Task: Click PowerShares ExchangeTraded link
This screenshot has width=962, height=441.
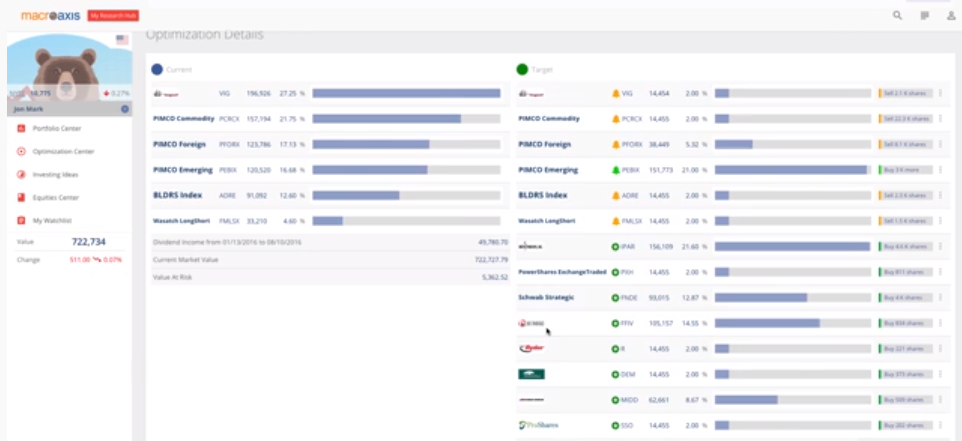Action: click(x=562, y=272)
